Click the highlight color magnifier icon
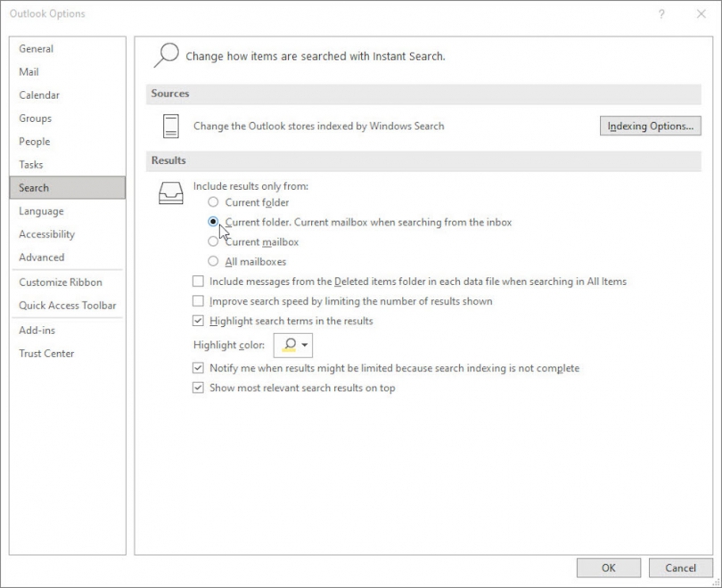 [x=291, y=346]
